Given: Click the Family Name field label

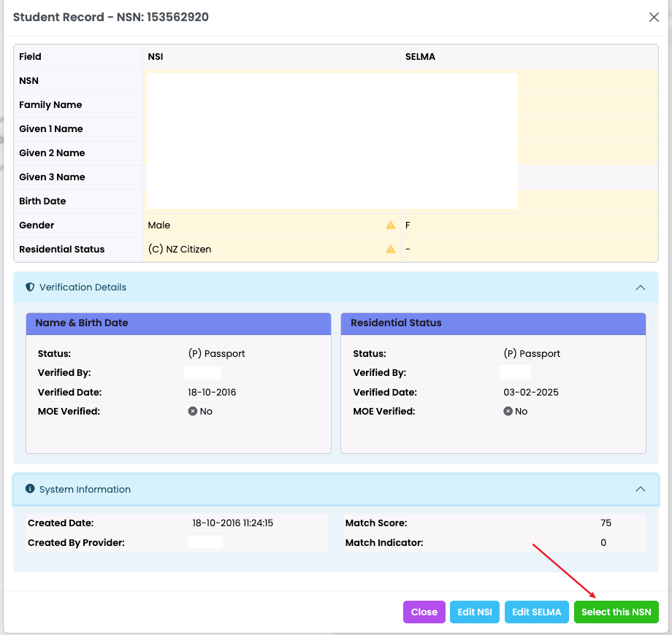Looking at the screenshot, I should point(50,105).
